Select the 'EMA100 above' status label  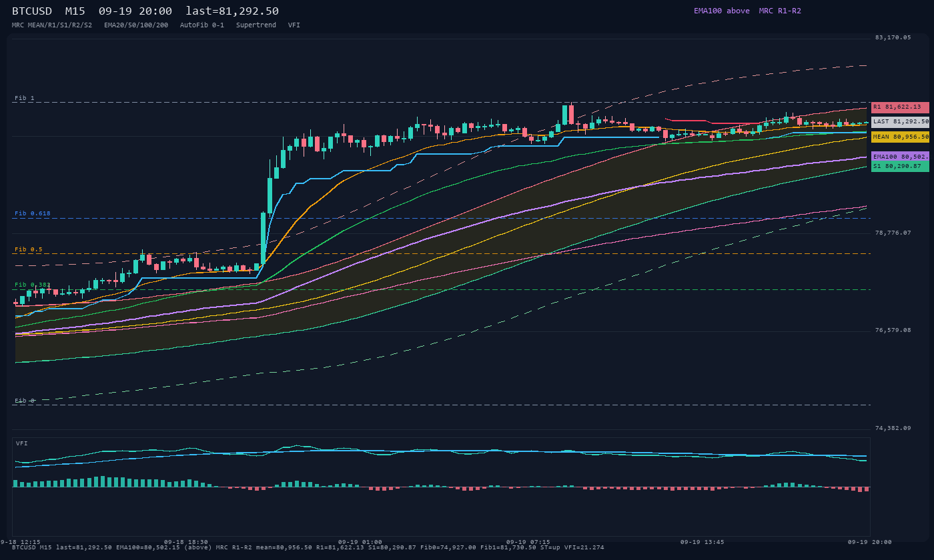(721, 11)
